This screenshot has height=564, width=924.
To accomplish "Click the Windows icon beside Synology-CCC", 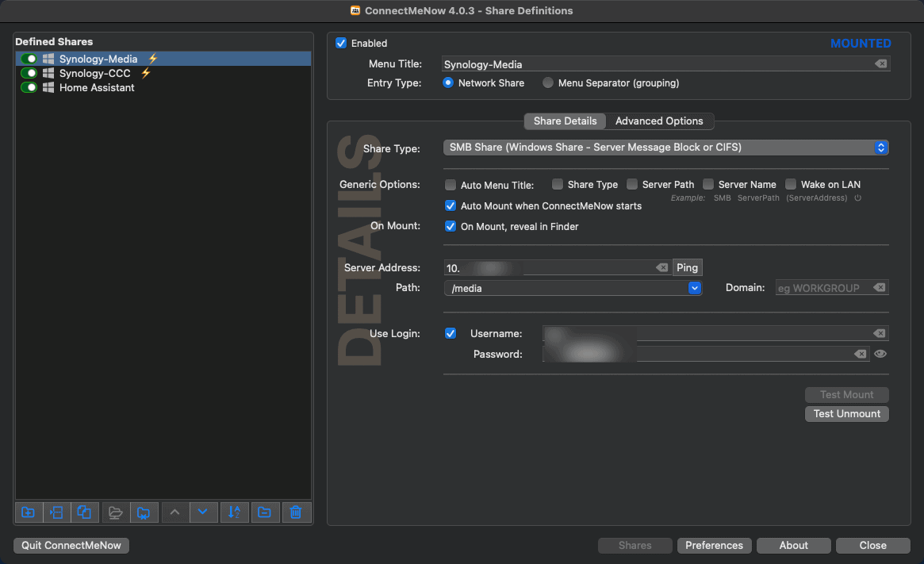I will point(48,73).
